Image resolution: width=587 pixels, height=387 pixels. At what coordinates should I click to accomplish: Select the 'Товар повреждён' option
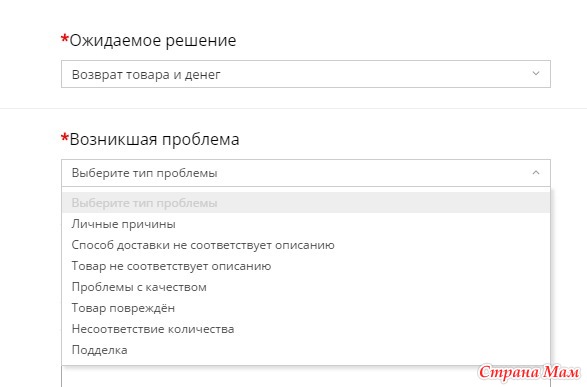[306, 308]
